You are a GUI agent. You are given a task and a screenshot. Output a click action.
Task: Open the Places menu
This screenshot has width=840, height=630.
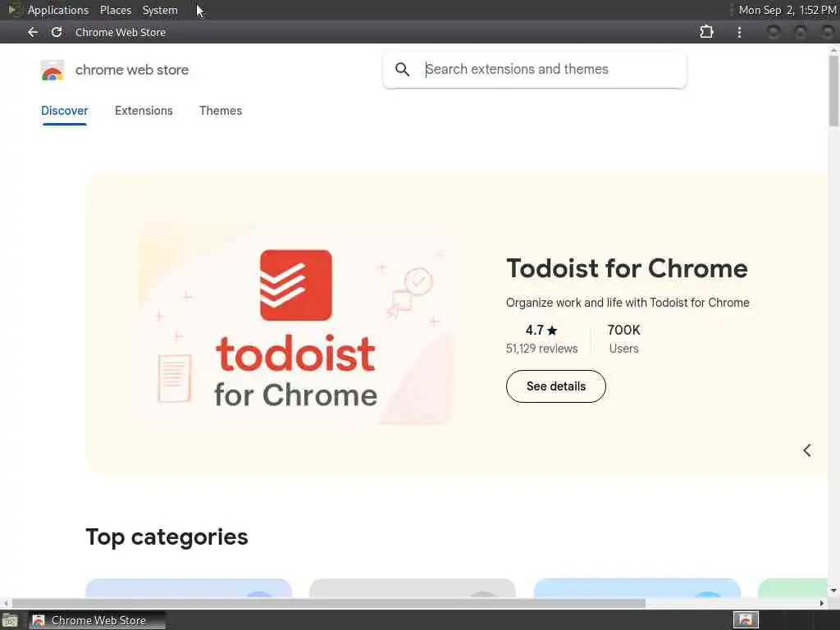click(x=115, y=10)
